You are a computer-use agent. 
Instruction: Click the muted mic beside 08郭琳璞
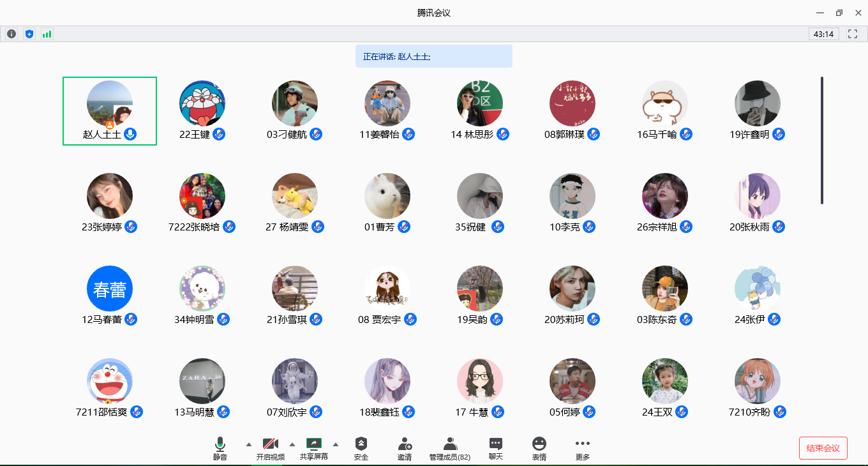594,134
